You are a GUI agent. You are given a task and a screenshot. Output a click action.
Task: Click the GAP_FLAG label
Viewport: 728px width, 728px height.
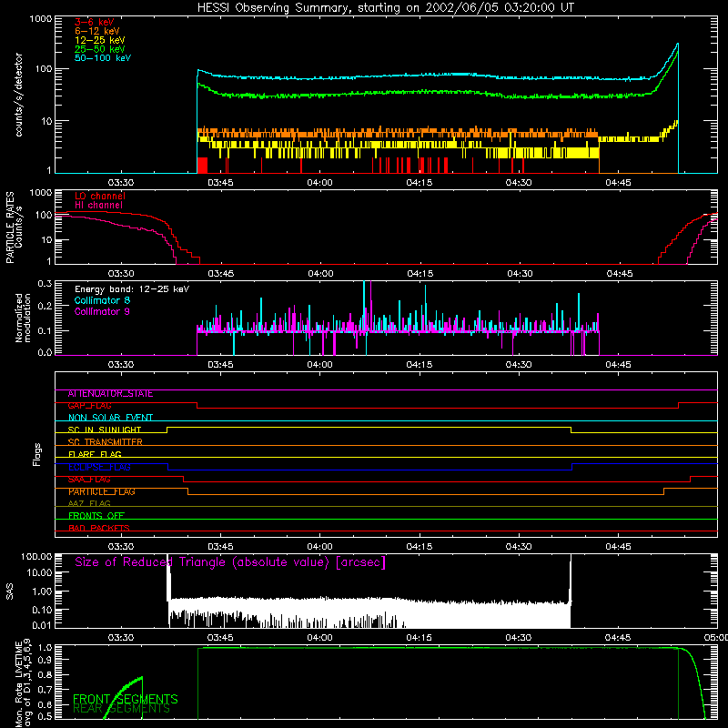(89, 406)
